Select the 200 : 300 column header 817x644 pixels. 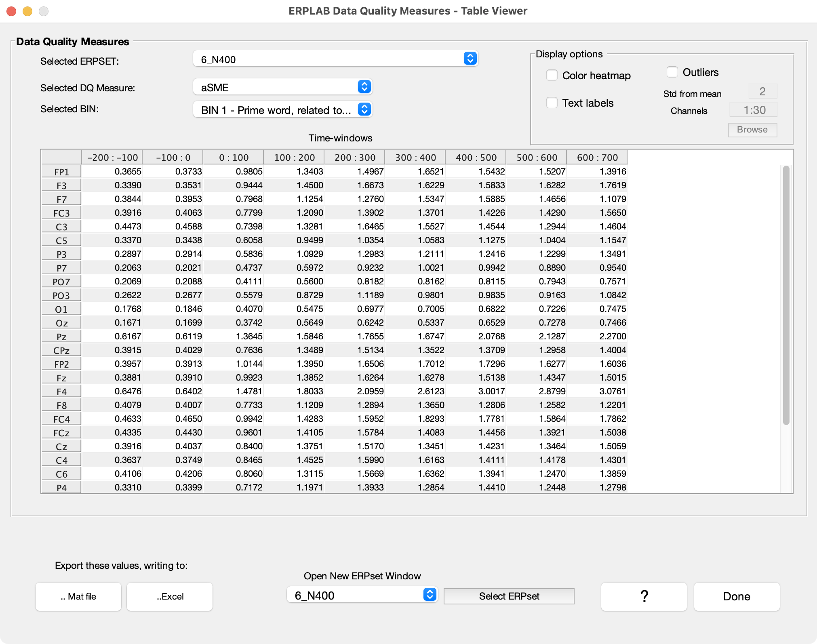click(355, 158)
